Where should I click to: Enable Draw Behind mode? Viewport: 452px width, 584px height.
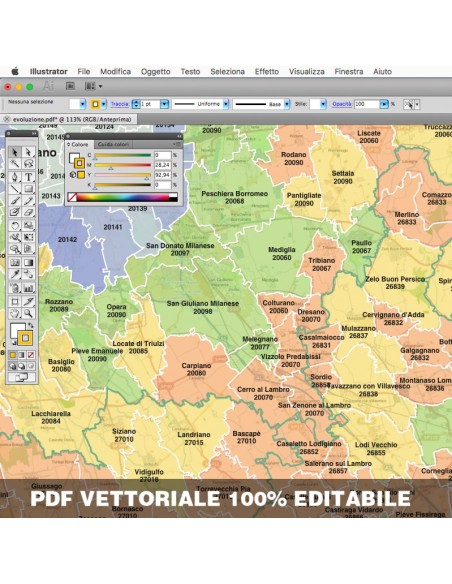pyautogui.click(x=22, y=366)
